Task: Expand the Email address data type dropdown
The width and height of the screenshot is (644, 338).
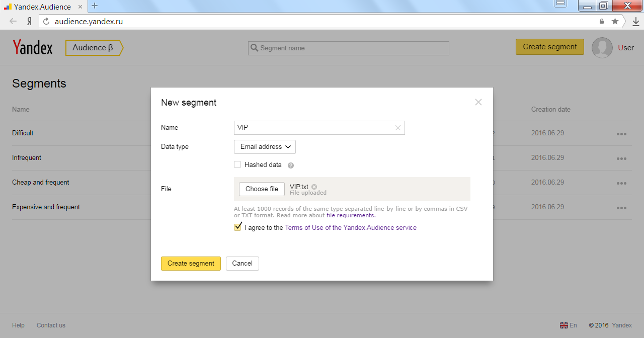Action: (x=265, y=147)
